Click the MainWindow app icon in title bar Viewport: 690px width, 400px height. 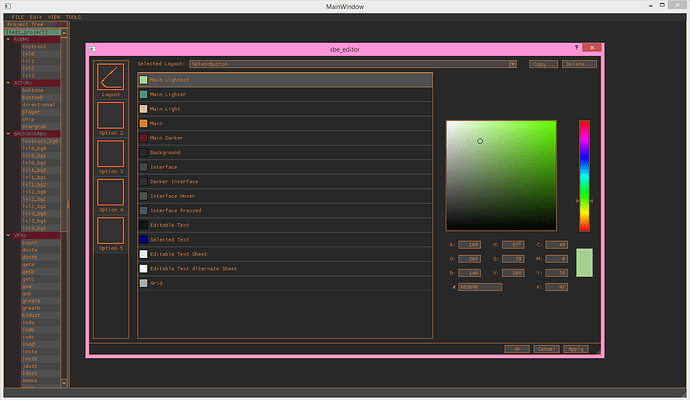click(x=7, y=6)
